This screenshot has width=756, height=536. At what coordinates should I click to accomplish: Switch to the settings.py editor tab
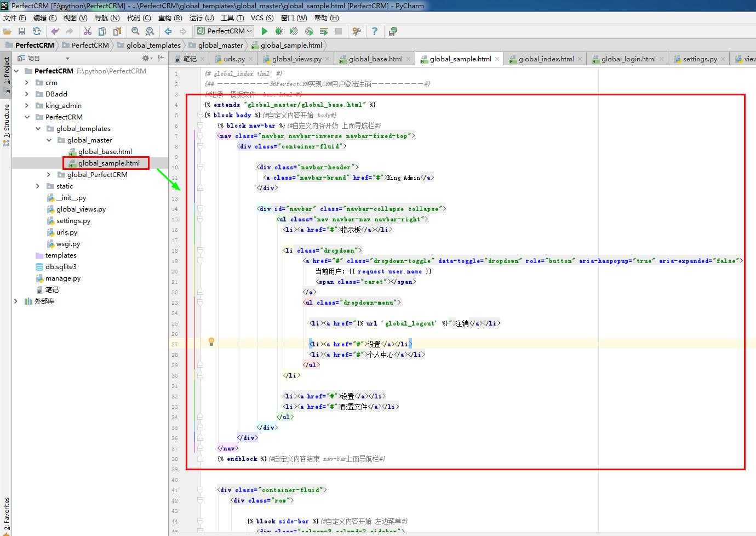[x=700, y=59]
